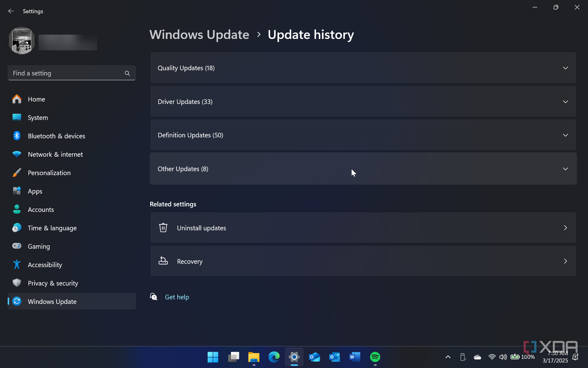Open Accessibility settings

click(x=72, y=265)
